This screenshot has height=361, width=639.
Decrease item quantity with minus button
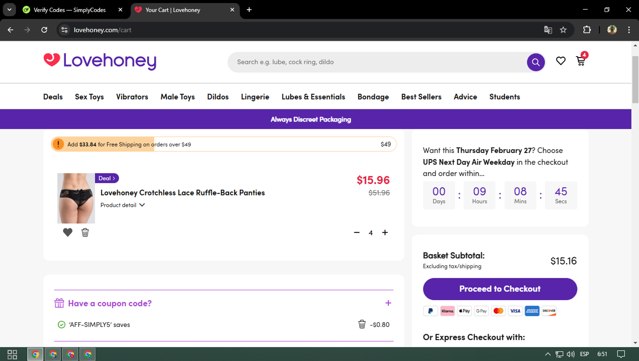[x=357, y=233]
